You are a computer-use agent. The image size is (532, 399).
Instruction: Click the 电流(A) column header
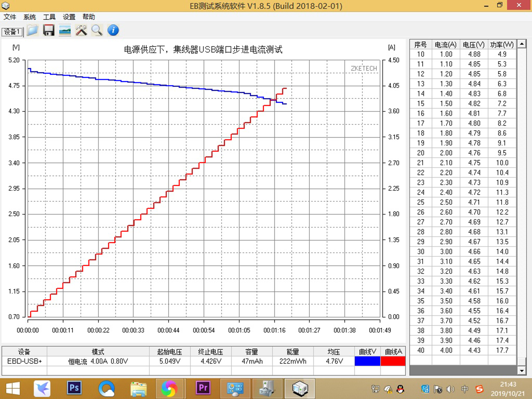tap(446, 45)
